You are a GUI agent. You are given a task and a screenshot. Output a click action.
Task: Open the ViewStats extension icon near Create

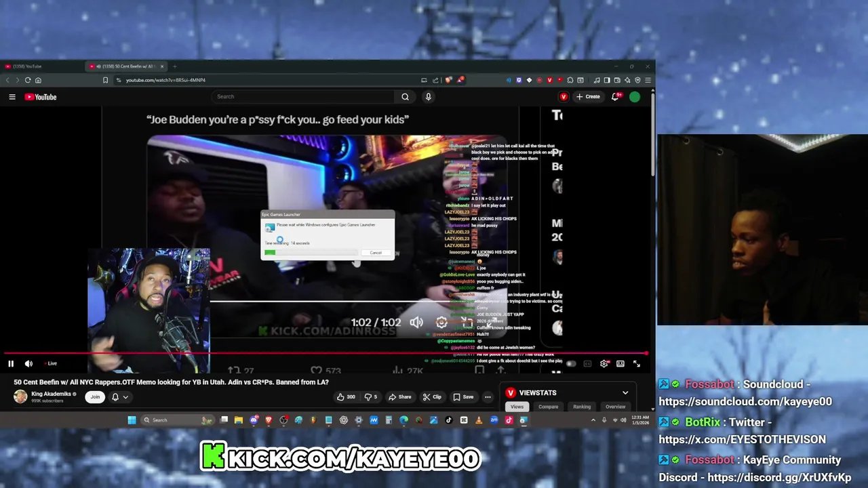click(x=563, y=97)
